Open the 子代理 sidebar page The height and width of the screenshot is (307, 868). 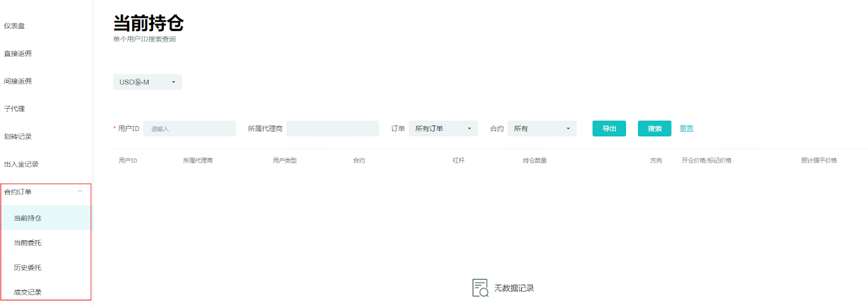[x=15, y=109]
